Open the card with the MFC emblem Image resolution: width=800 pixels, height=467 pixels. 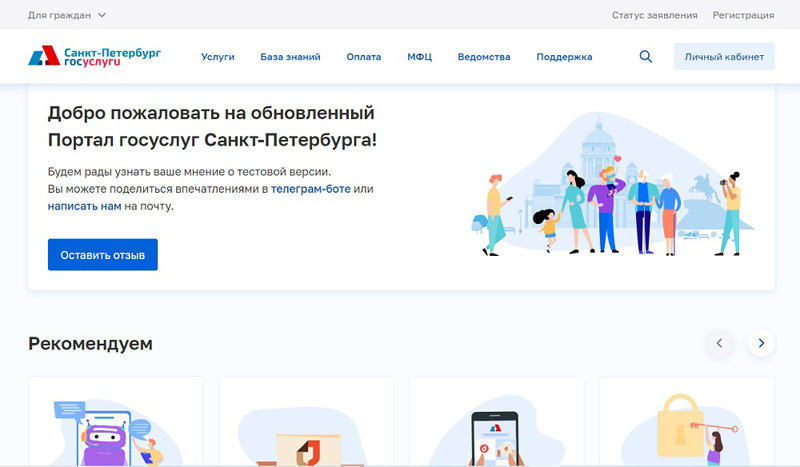[x=306, y=422]
